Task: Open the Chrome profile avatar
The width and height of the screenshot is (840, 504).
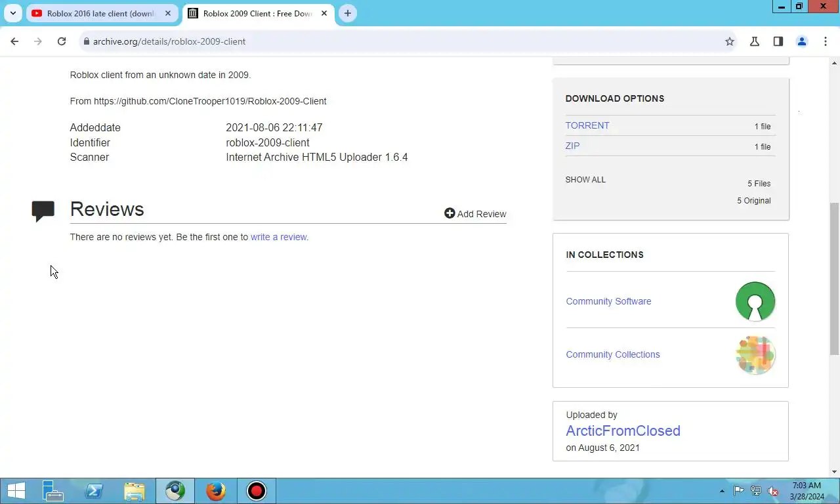Action: pyautogui.click(x=802, y=41)
